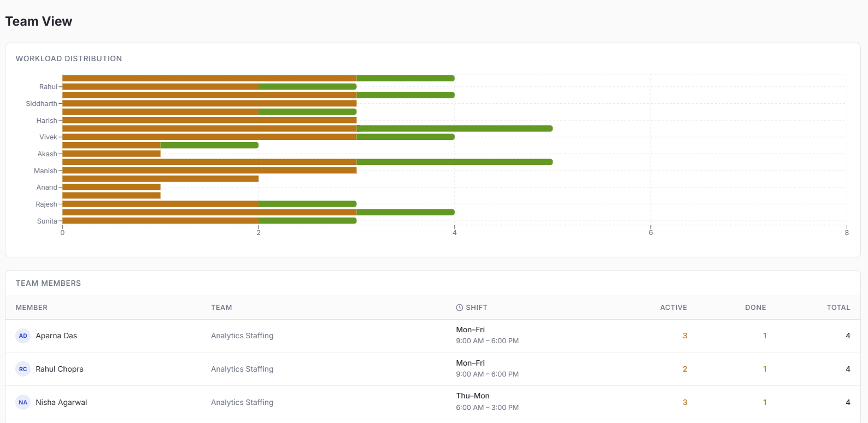Click the Team View page heading
868x423 pixels.
39,21
